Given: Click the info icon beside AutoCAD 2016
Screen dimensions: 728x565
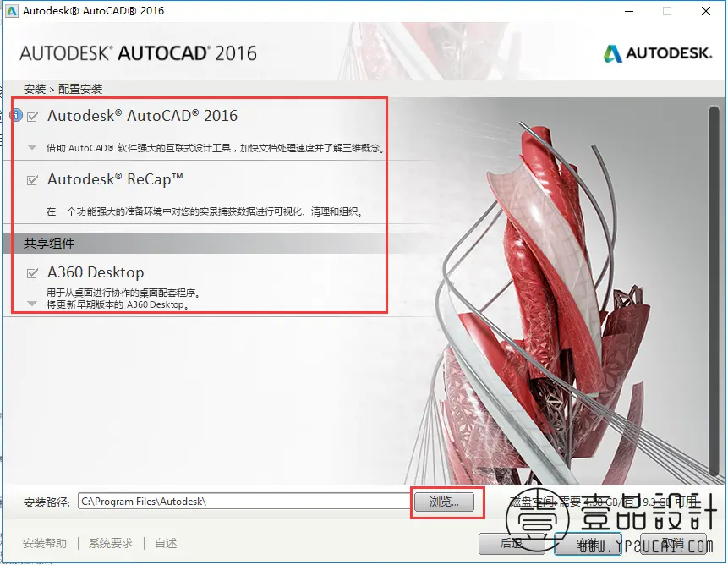Looking at the screenshot, I should [17, 115].
